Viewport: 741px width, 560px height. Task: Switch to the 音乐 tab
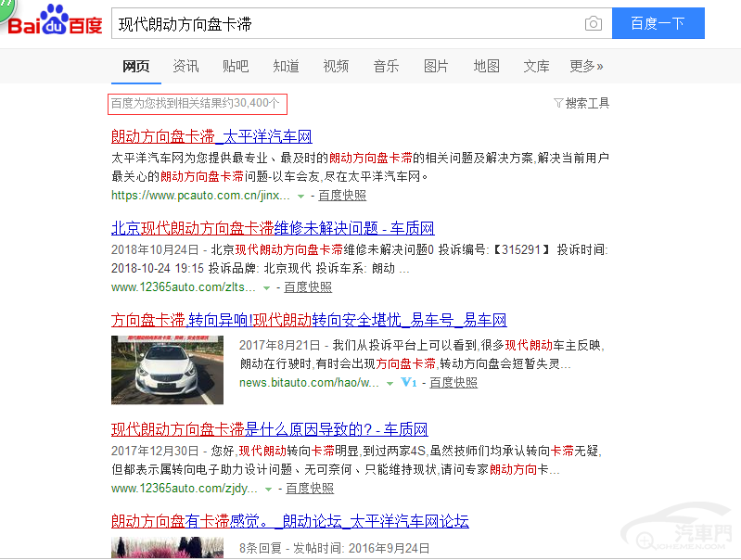click(386, 66)
